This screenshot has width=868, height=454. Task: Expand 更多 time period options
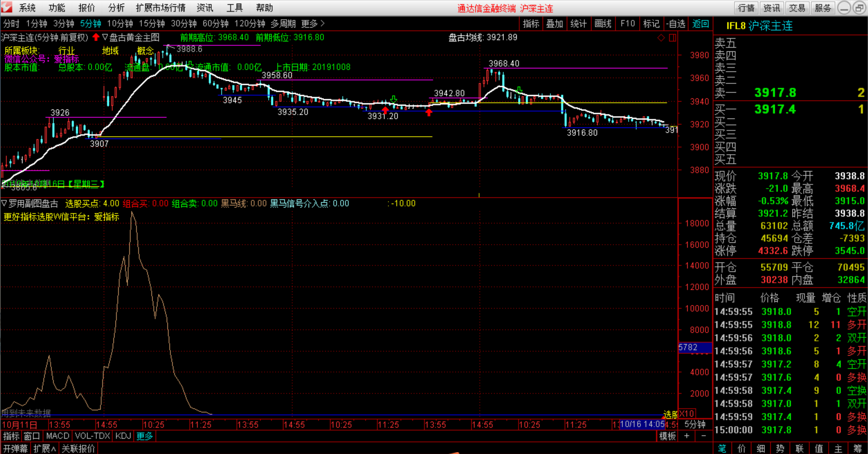(312, 24)
